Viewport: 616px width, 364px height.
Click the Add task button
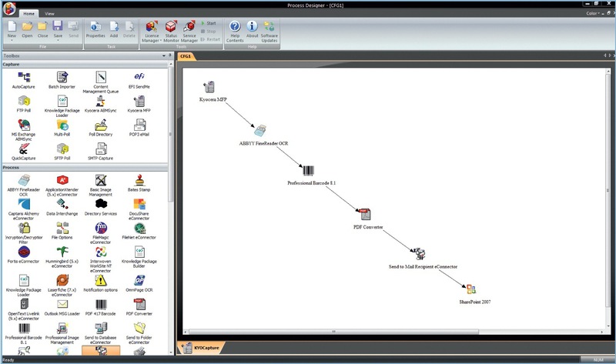click(114, 30)
